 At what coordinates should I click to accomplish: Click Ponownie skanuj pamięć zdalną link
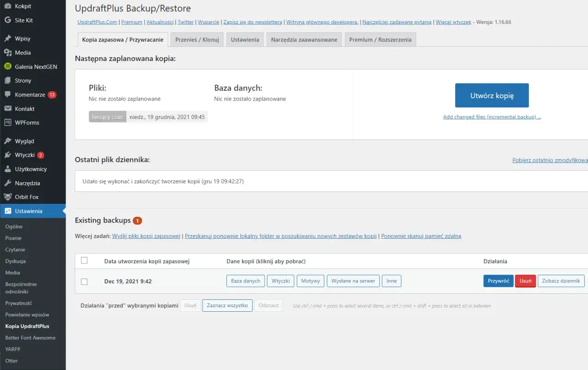click(x=421, y=236)
